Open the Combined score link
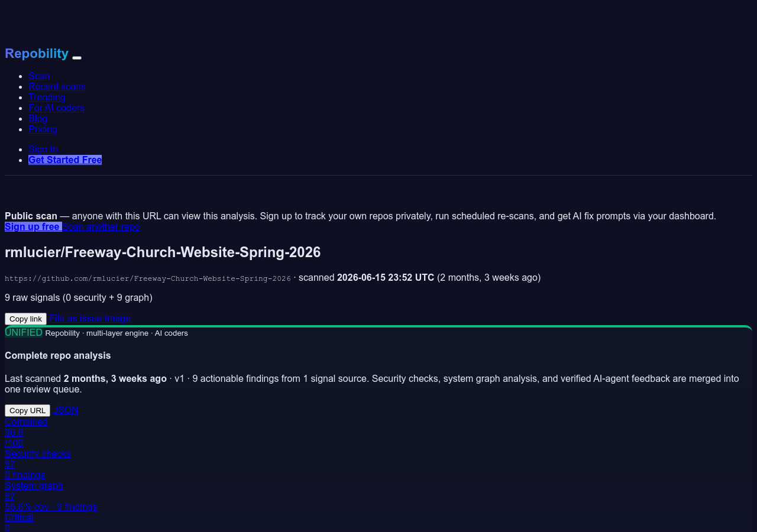757x532 pixels. [x=26, y=421]
